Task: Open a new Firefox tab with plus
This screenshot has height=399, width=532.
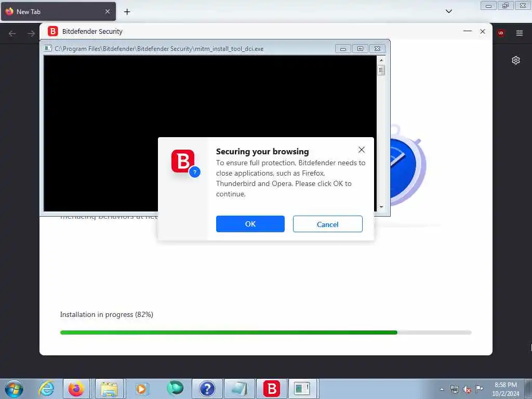Action: click(x=127, y=11)
